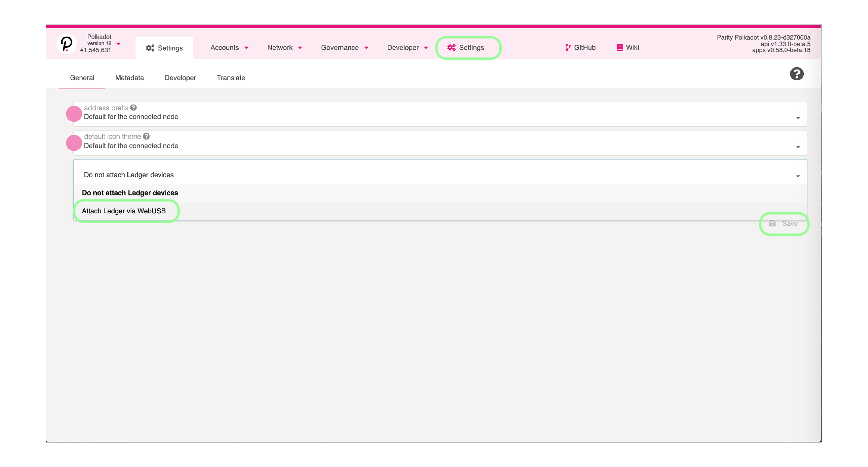Click the Wiki book icon
868x467 pixels.
pos(620,47)
